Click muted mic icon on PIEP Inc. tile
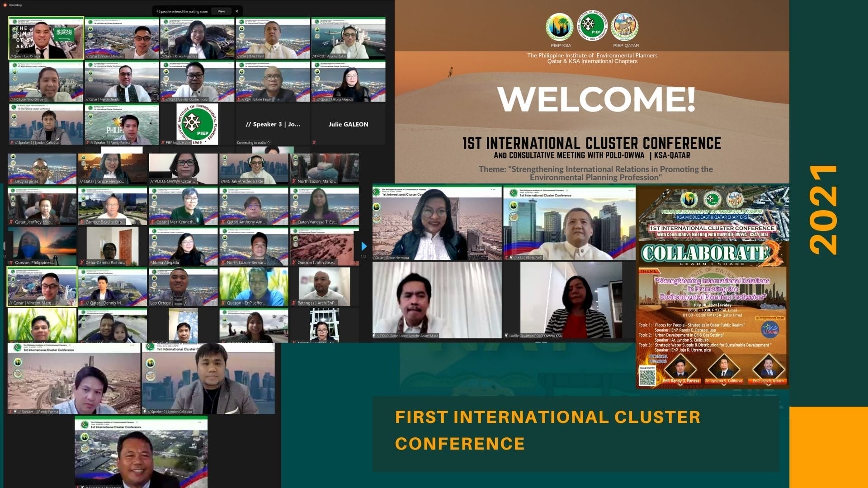 click(x=163, y=142)
